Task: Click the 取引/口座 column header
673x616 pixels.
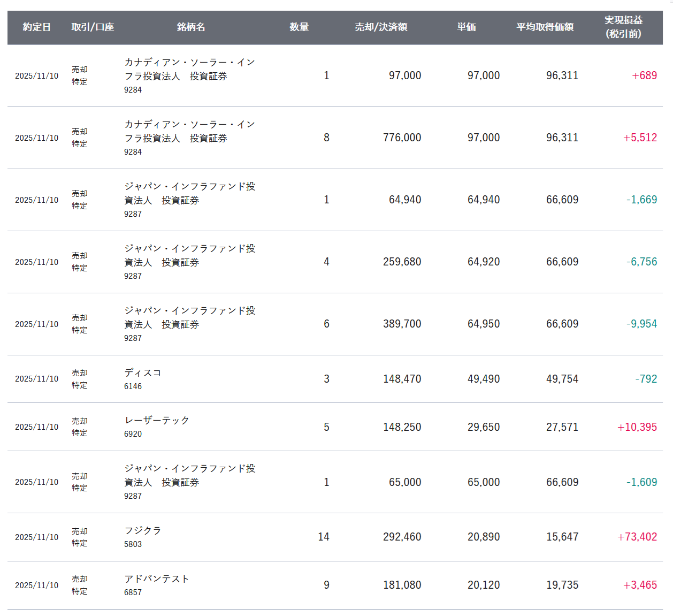Action: (x=93, y=27)
